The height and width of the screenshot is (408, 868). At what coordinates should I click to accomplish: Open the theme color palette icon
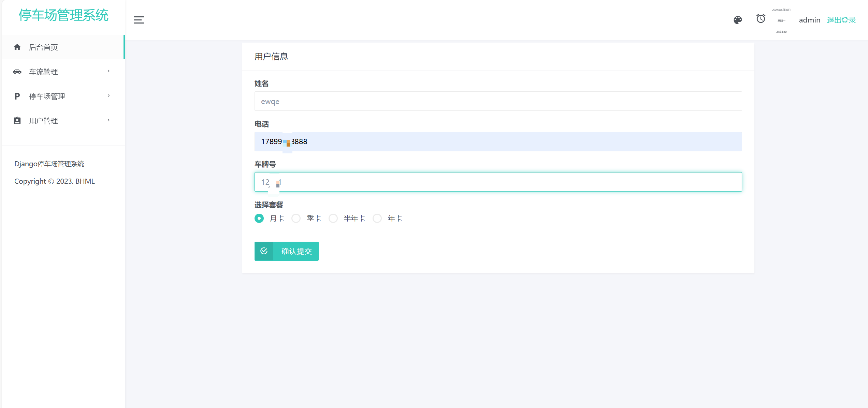coord(738,20)
